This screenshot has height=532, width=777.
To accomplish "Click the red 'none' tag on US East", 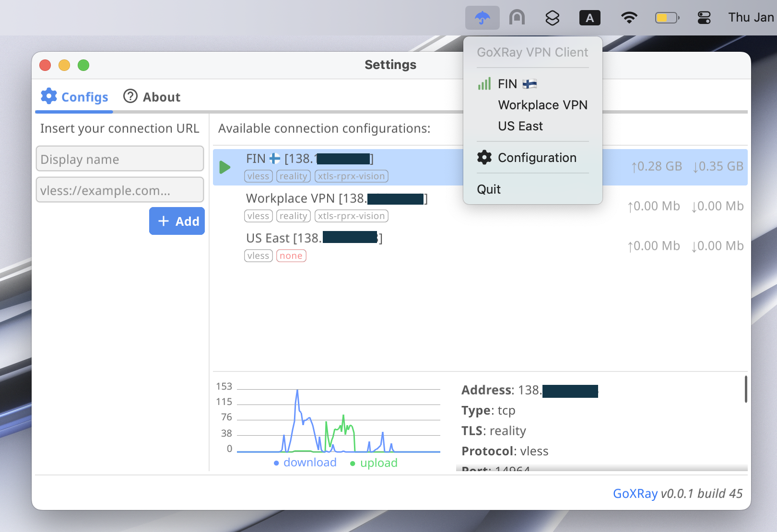I will pos(291,256).
